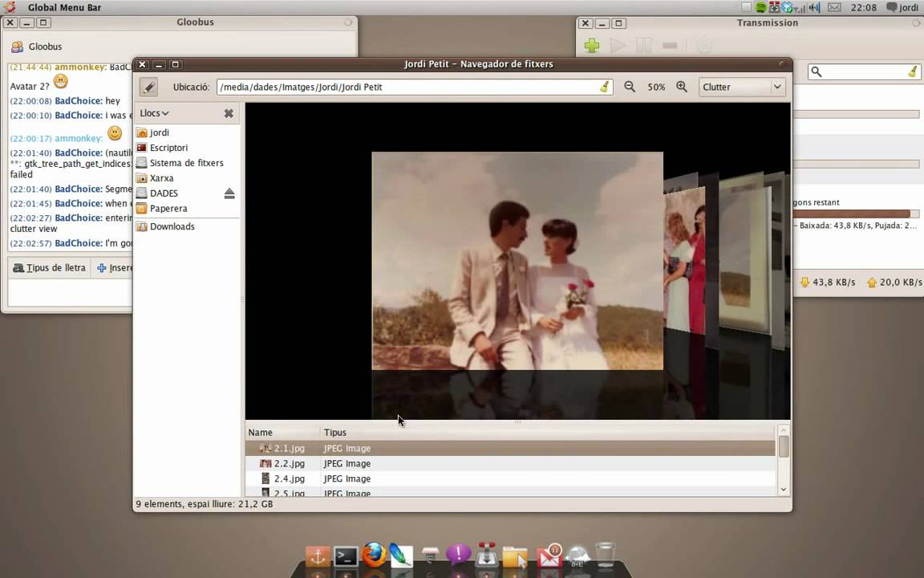
Task: Add a torrent with the green plus icon
Action: click(x=592, y=46)
